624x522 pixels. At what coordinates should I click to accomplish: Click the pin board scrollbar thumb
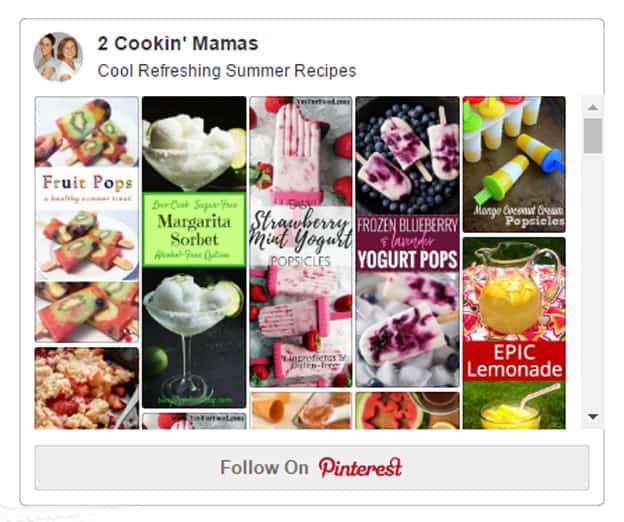(x=593, y=135)
